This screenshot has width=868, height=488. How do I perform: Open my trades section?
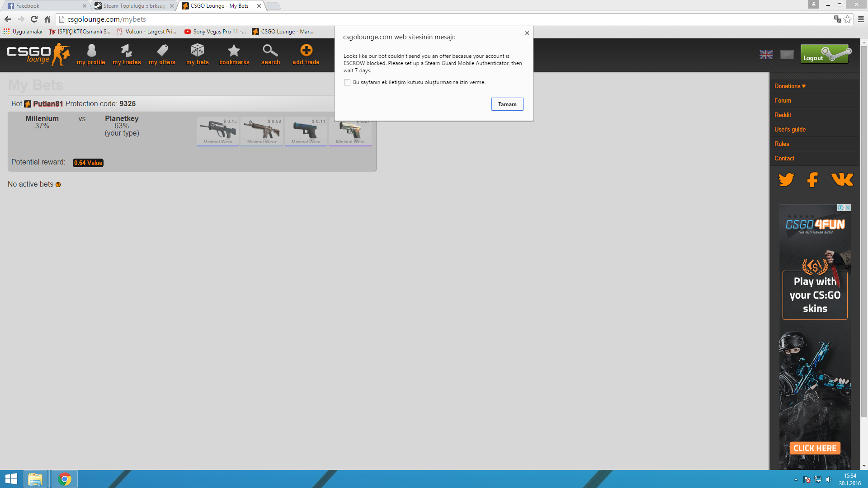point(127,55)
